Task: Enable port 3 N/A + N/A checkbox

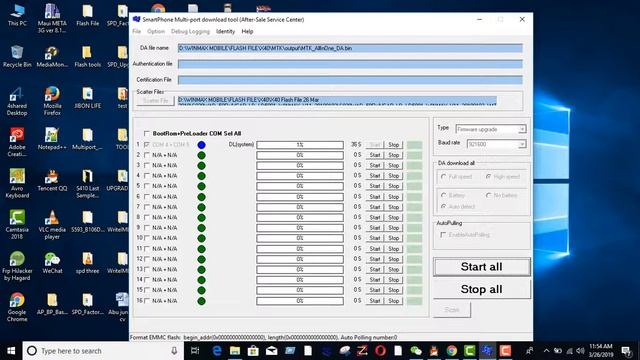Action: [x=147, y=165]
